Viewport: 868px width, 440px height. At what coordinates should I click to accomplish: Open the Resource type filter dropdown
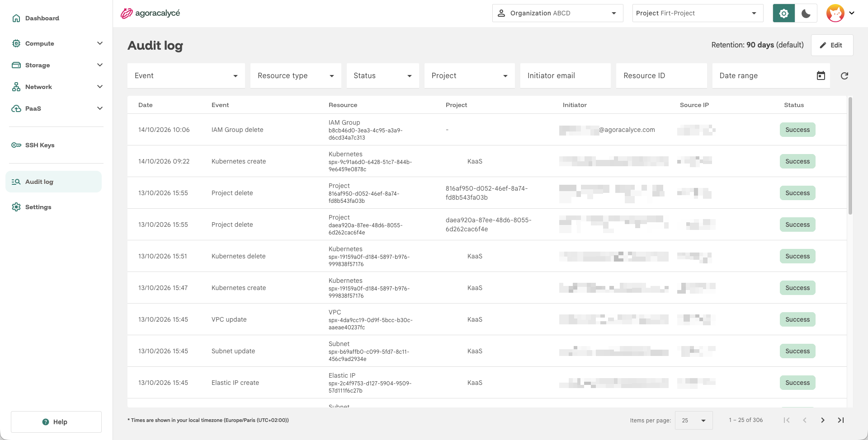click(x=296, y=75)
